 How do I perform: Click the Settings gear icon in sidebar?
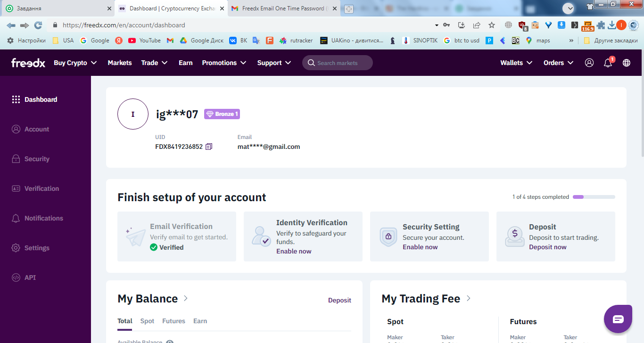pos(16,248)
